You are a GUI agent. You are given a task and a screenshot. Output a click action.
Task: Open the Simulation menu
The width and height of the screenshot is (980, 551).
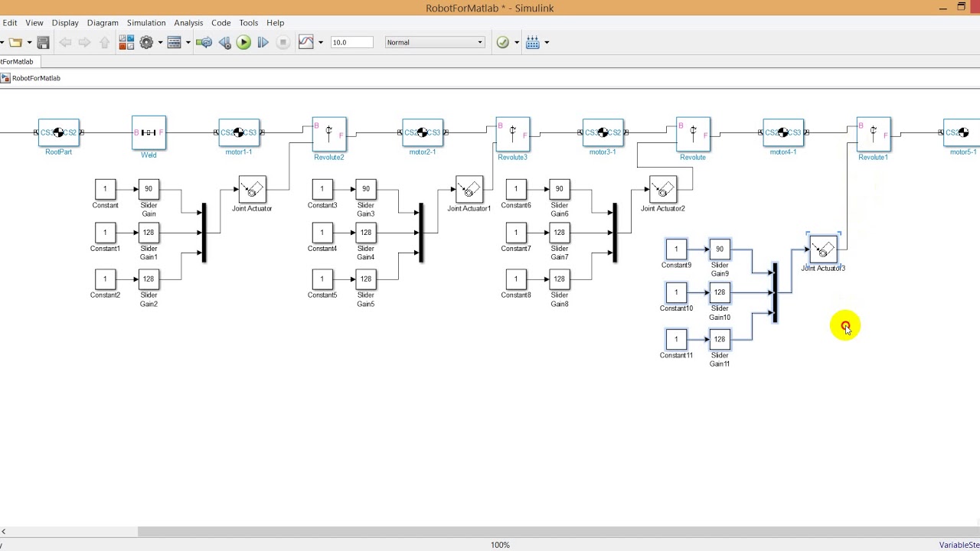(146, 23)
